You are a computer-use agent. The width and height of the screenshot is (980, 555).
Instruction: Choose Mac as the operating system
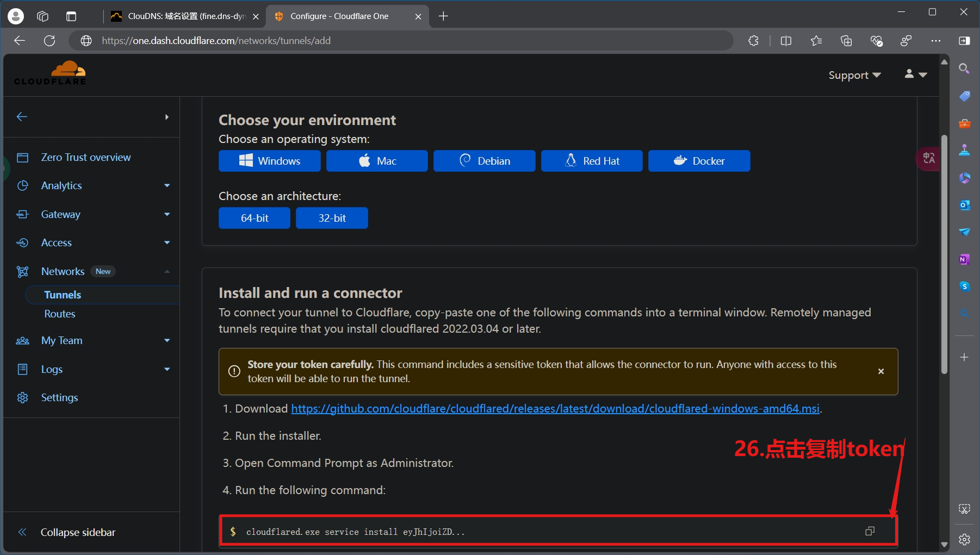point(377,161)
